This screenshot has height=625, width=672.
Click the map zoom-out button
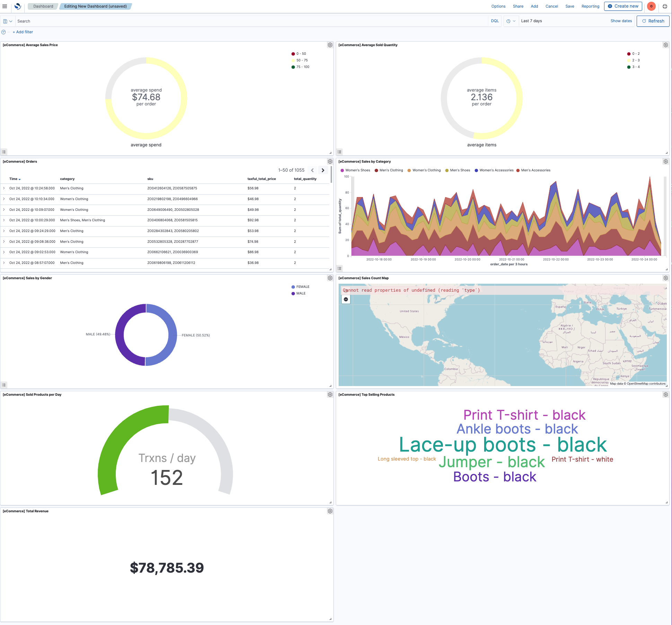pyautogui.click(x=346, y=299)
